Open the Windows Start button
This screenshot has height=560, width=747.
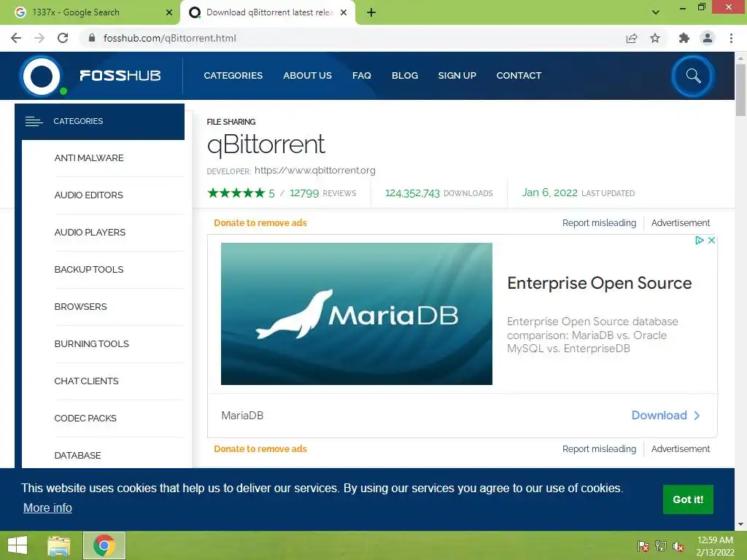click(x=18, y=545)
